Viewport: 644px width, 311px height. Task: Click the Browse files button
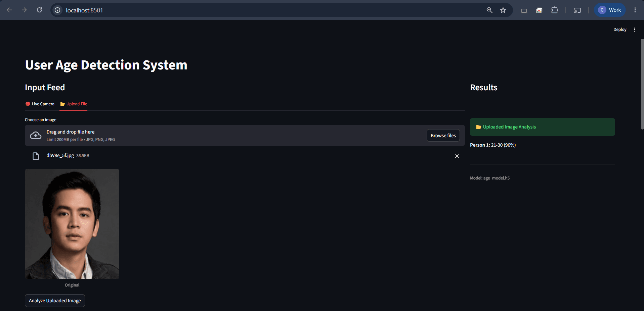coord(443,136)
